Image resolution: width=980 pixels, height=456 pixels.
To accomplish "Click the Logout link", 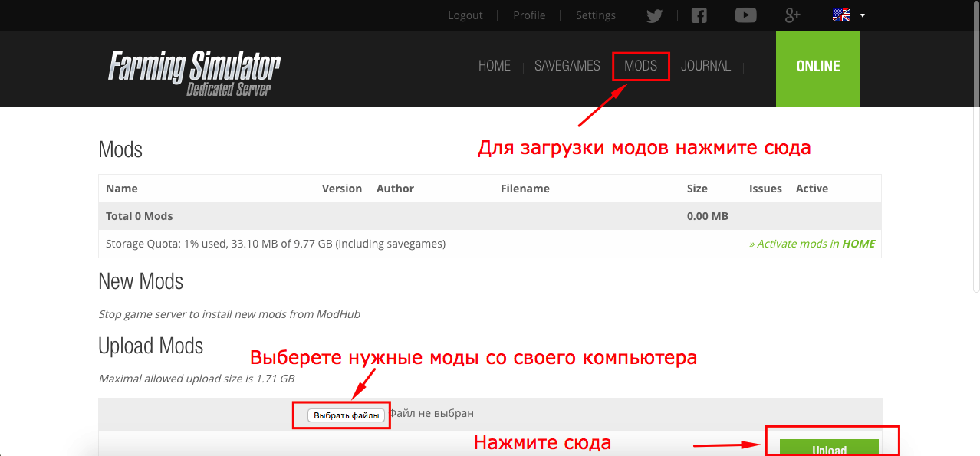I will 465,15.
